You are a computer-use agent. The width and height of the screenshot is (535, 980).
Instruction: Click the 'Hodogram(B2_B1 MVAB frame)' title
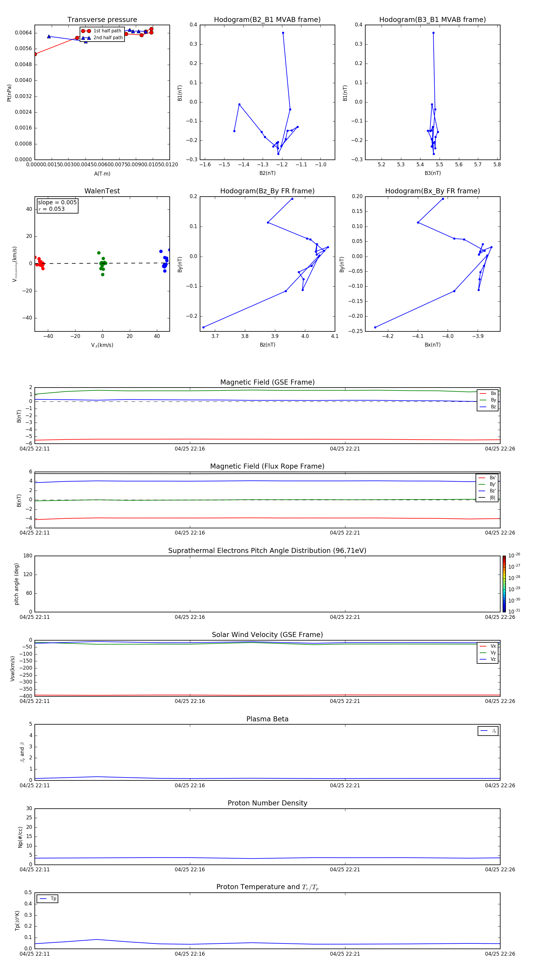[267, 19]
